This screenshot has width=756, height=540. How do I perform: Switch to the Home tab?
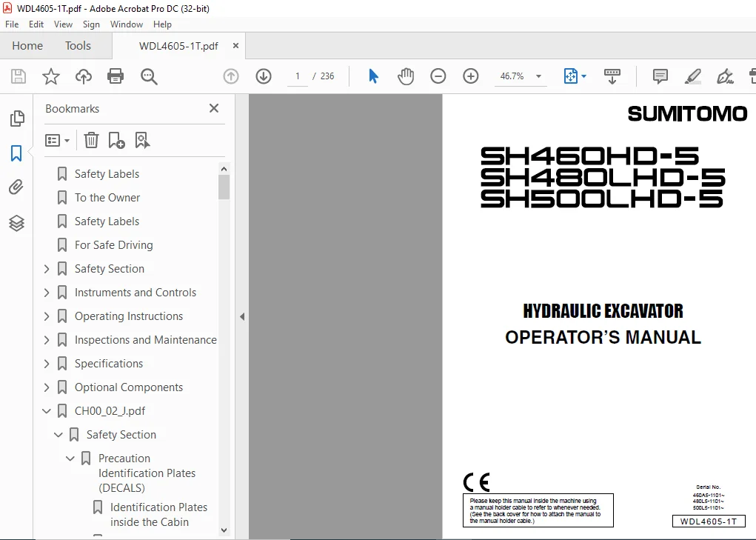click(27, 45)
